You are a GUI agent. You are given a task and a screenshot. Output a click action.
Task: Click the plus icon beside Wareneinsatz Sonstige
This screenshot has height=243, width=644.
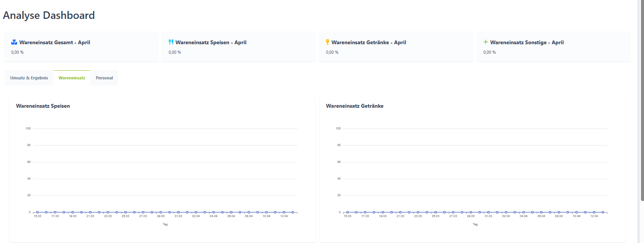pos(486,42)
